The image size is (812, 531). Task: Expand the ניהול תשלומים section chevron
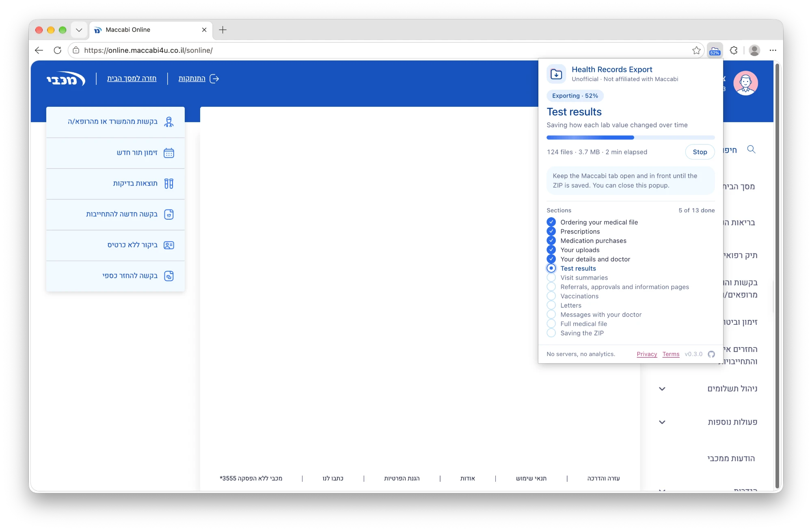tap(662, 389)
